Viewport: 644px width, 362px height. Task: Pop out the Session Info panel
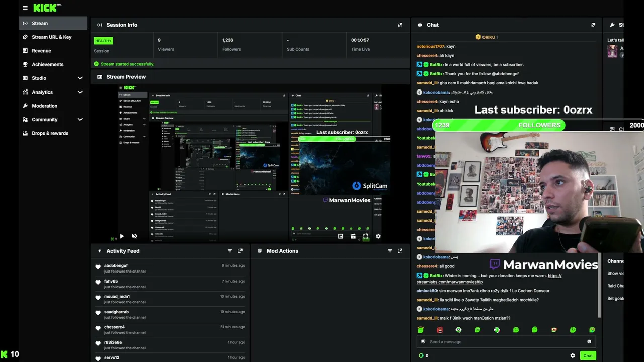pos(400,25)
